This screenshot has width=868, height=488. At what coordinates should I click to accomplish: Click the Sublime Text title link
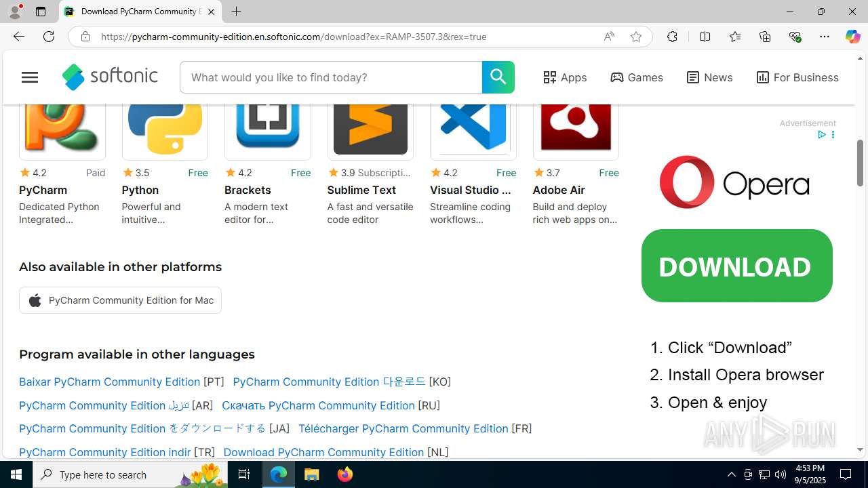[x=361, y=190]
